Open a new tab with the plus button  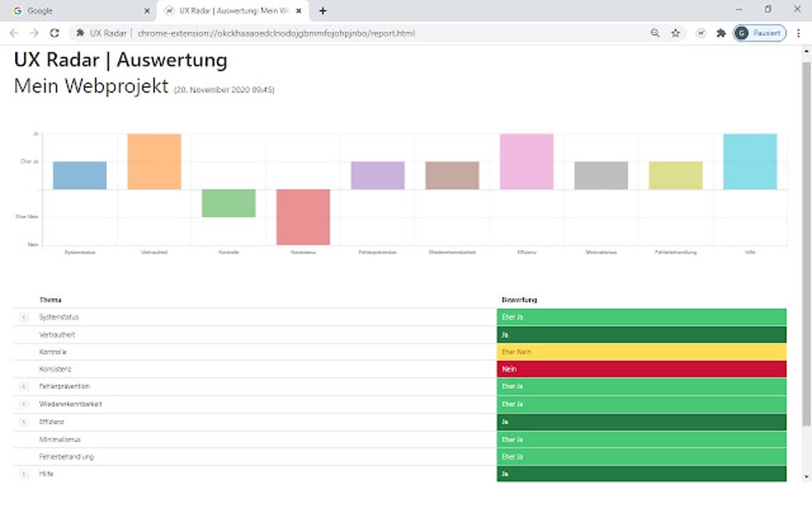(322, 11)
